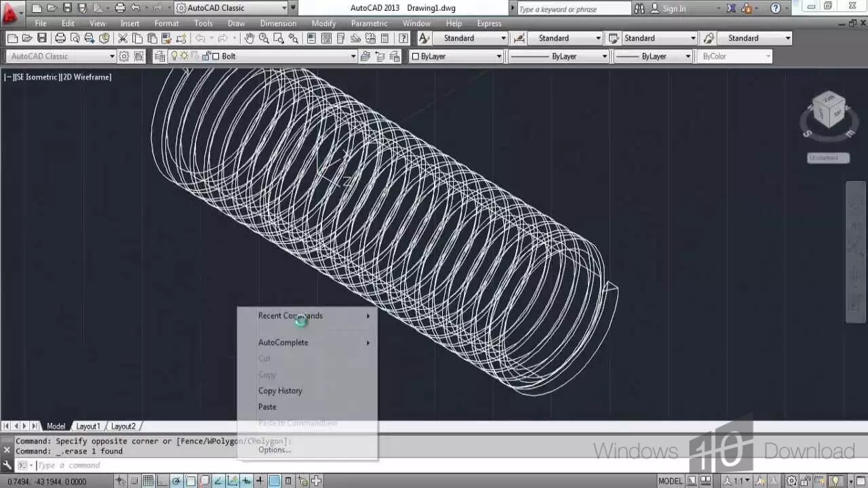Open the Block Editor icon

[181, 38]
